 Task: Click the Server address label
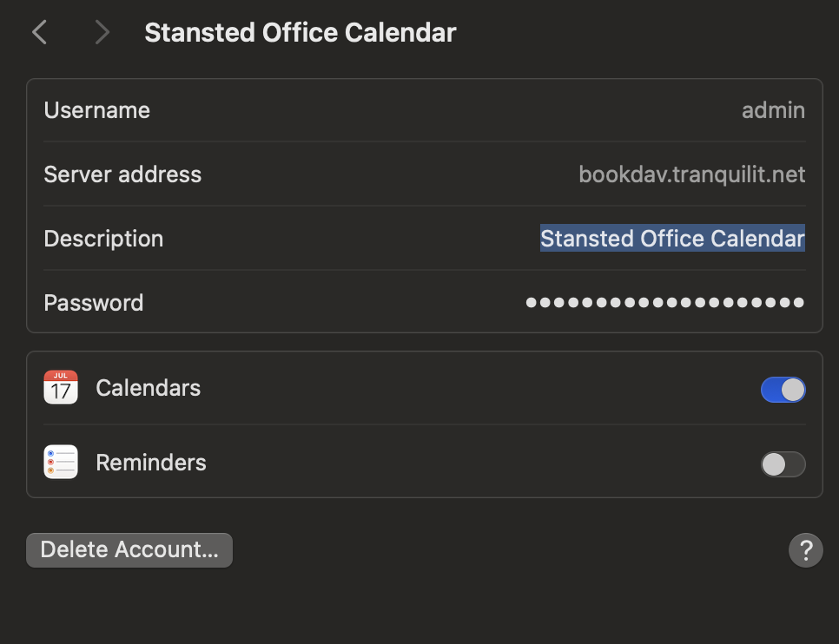pyautogui.click(x=122, y=174)
